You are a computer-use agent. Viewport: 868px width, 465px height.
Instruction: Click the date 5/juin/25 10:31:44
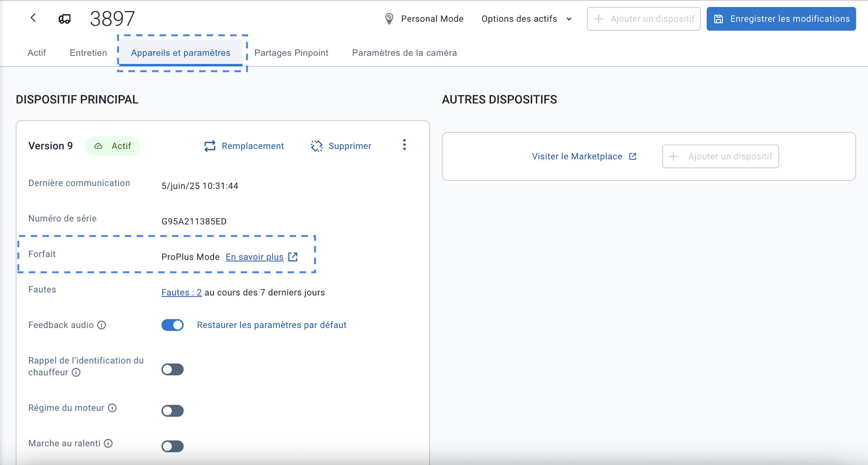tap(200, 186)
